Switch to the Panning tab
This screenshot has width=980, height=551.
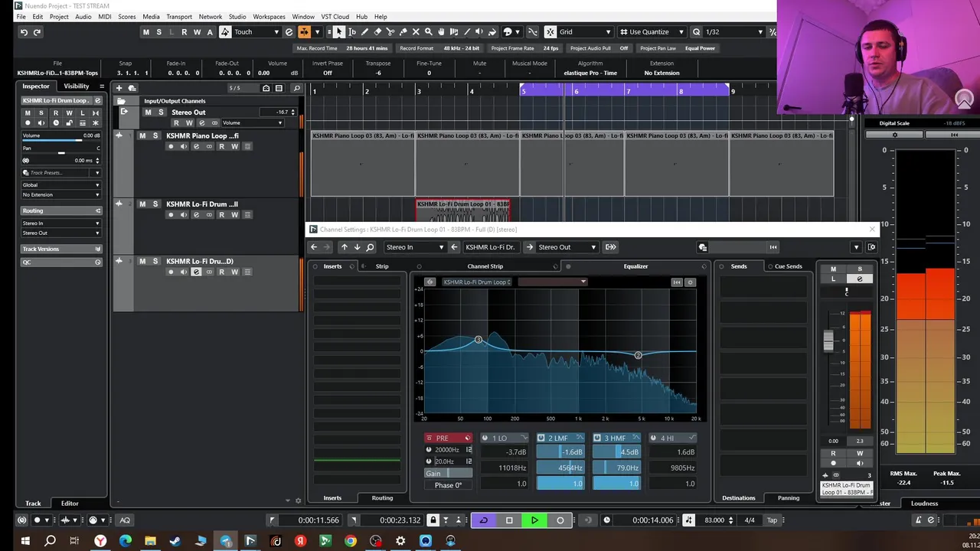(788, 498)
